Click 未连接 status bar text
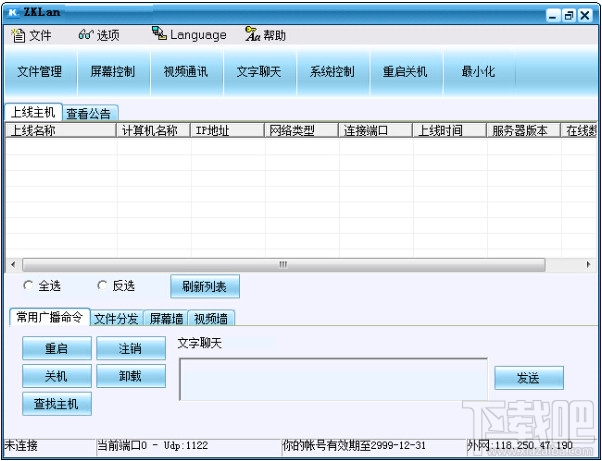Screen dimensions: 602x461 coord(21,446)
